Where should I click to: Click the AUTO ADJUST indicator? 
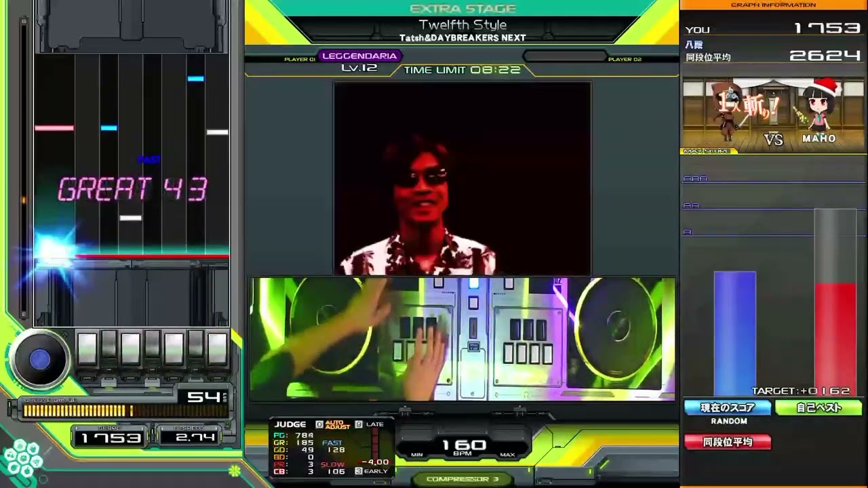tap(338, 424)
